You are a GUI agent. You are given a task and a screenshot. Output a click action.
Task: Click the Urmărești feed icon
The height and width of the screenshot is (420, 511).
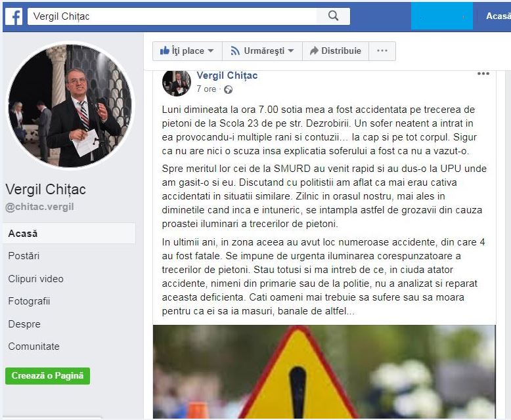tap(235, 51)
